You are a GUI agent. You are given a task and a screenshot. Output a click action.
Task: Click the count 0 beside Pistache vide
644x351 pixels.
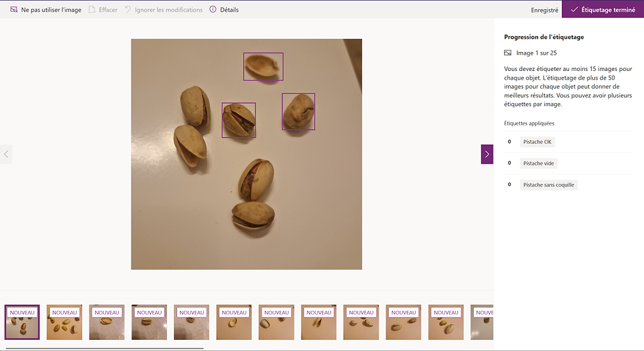click(509, 163)
